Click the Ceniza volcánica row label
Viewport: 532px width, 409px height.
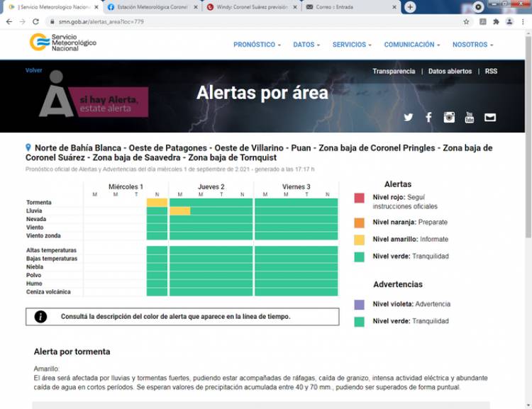48,292
